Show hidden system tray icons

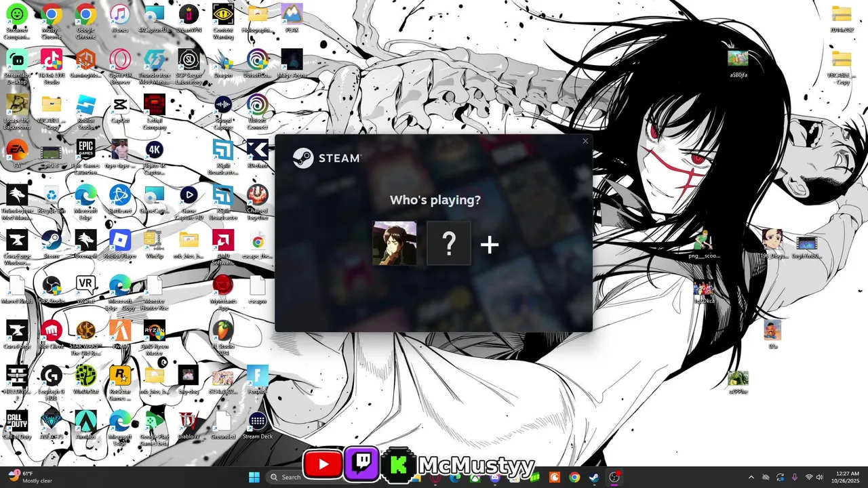pos(751,477)
